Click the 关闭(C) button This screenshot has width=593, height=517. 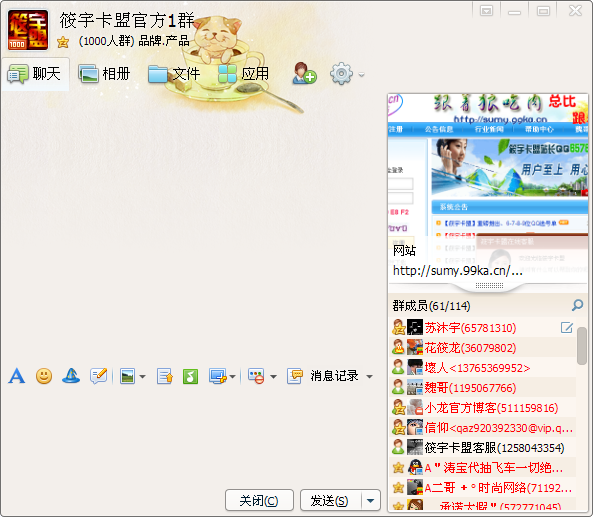coord(259,501)
